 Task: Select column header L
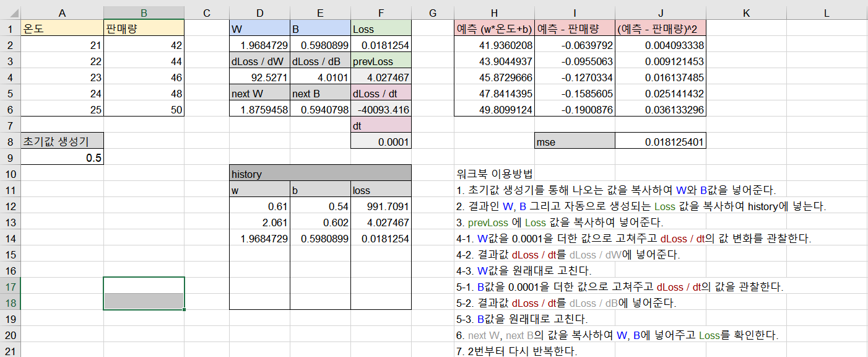[x=827, y=13]
